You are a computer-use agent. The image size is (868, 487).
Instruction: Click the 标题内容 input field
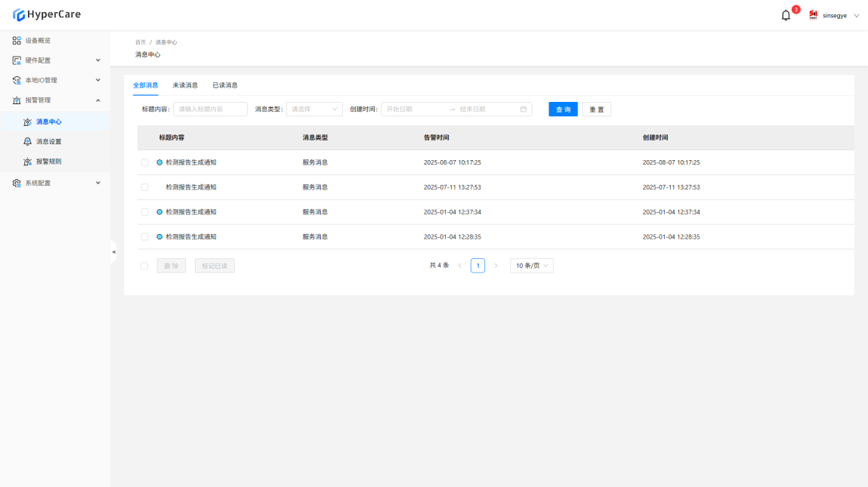pyautogui.click(x=210, y=109)
